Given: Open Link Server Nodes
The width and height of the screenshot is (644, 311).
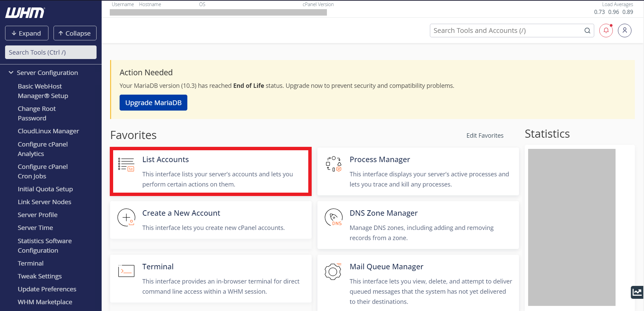Looking at the screenshot, I should pos(44,202).
